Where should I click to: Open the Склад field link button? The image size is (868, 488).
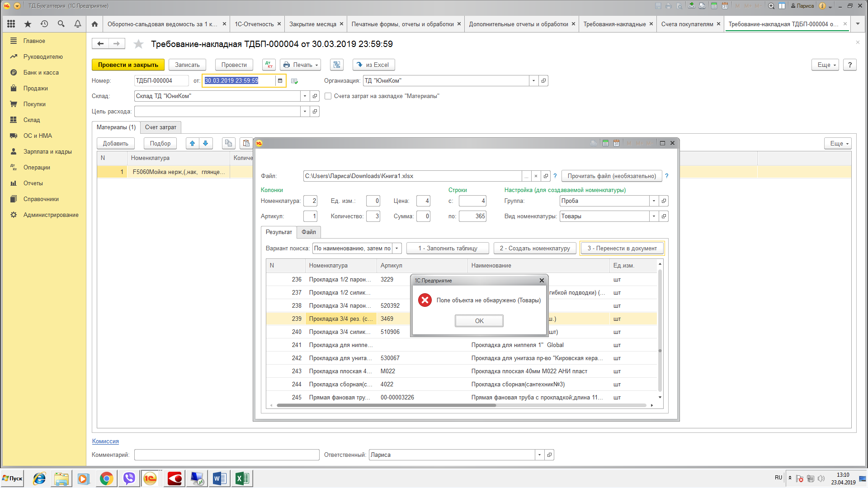click(x=315, y=96)
